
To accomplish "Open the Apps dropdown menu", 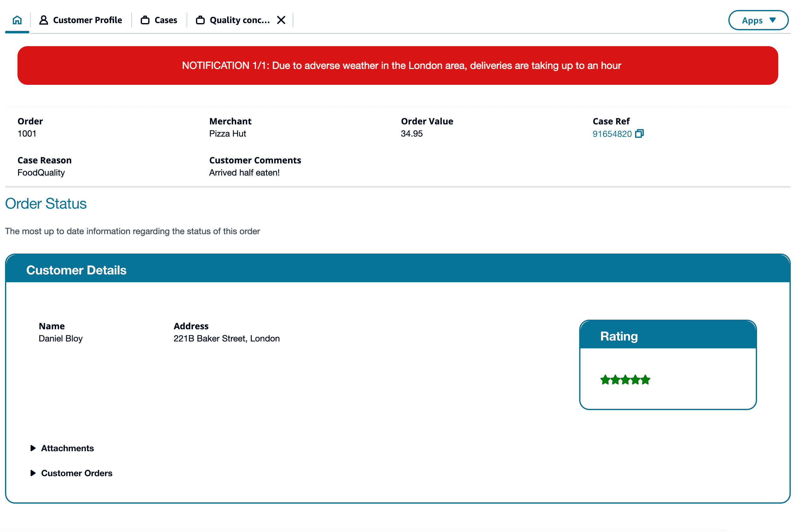I will 758,20.
